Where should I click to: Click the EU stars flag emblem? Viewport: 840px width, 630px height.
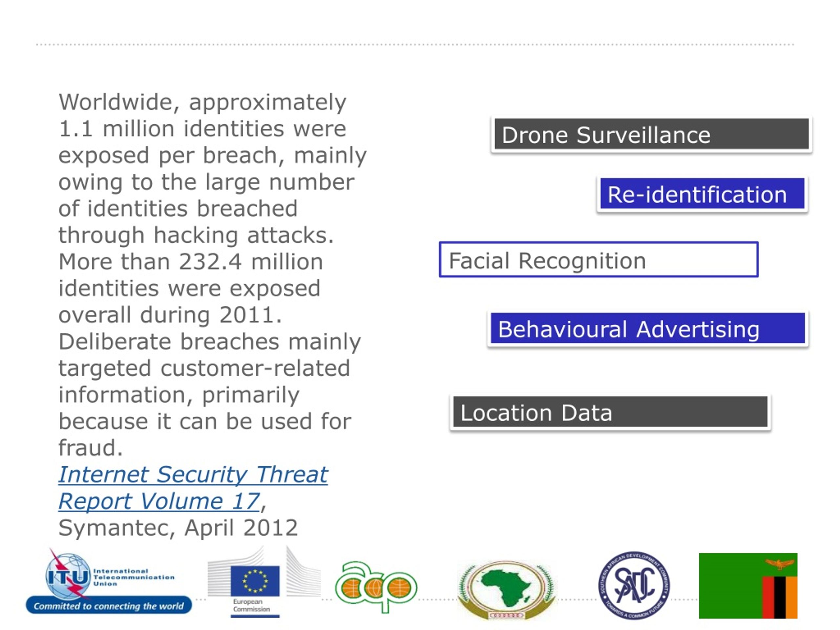coord(255,581)
